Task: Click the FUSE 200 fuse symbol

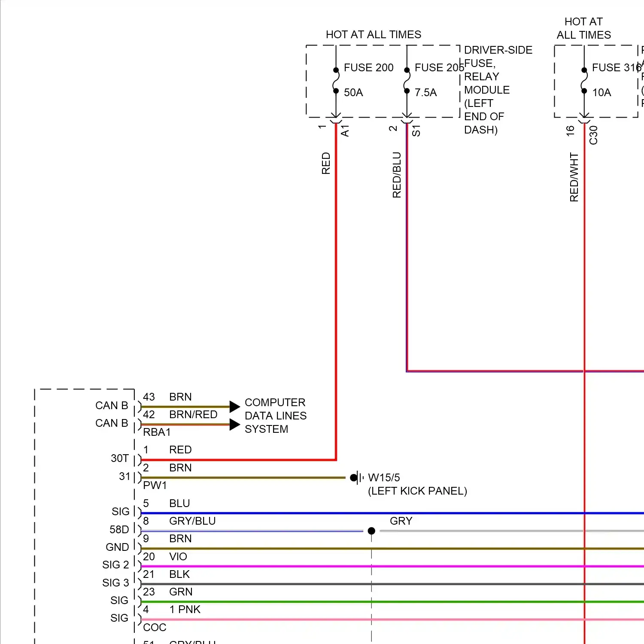Action: click(x=336, y=80)
